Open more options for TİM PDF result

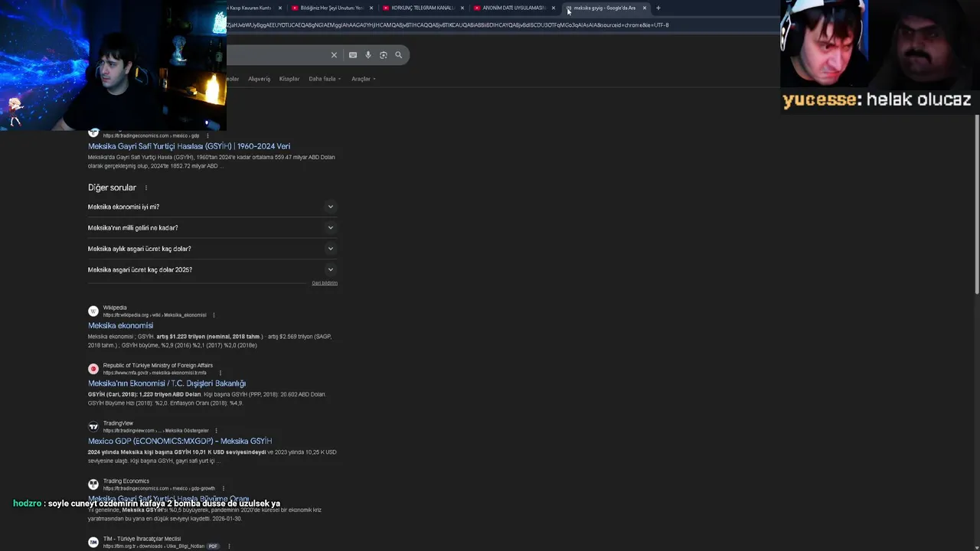(228, 546)
